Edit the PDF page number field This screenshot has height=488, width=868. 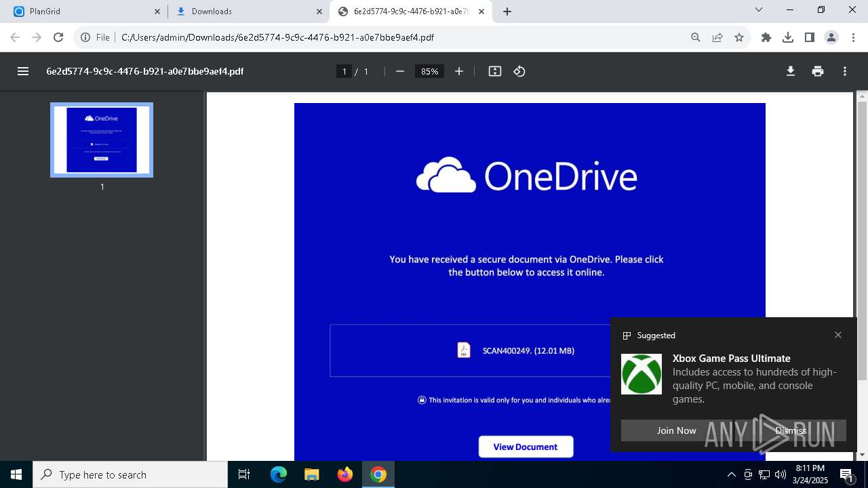(344, 71)
